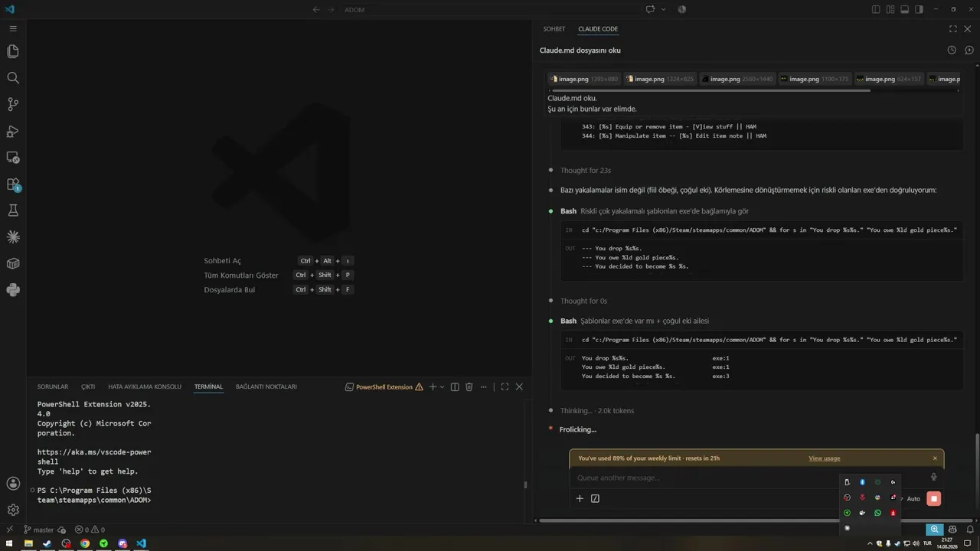Switch to the SOHBET tab
Image resolution: width=980 pixels, height=551 pixels.
pos(554,29)
